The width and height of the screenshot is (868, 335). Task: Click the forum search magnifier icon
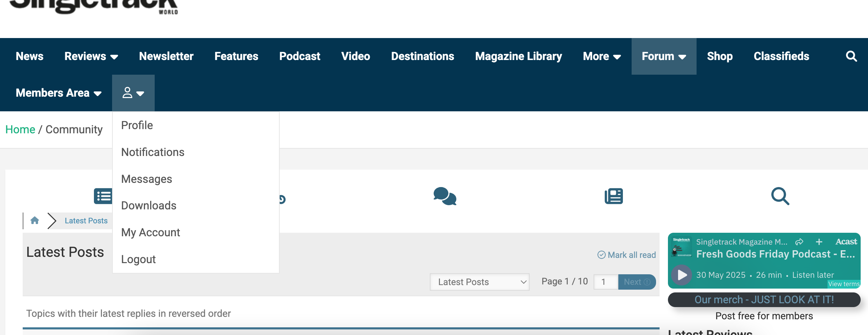click(x=780, y=196)
